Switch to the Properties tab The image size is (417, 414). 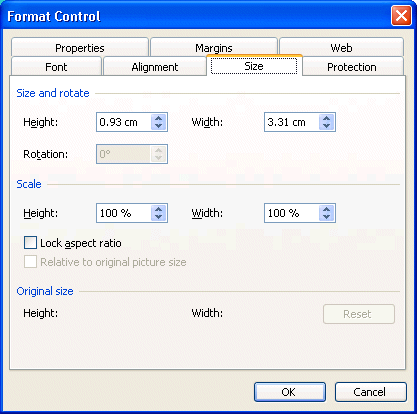click(x=80, y=47)
